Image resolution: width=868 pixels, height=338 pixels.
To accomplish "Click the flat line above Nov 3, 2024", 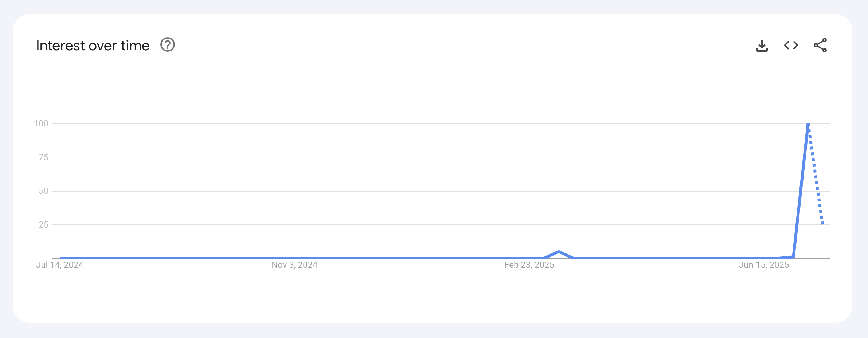I will point(294,258).
